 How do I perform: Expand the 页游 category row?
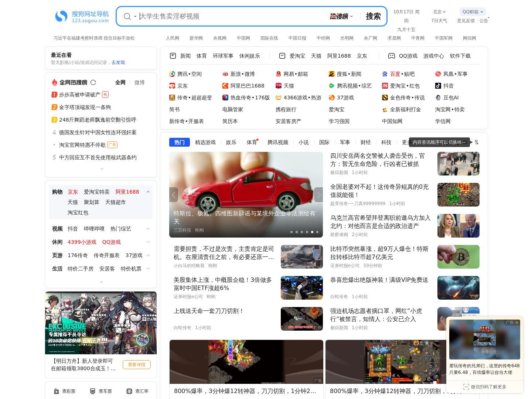(148, 255)
